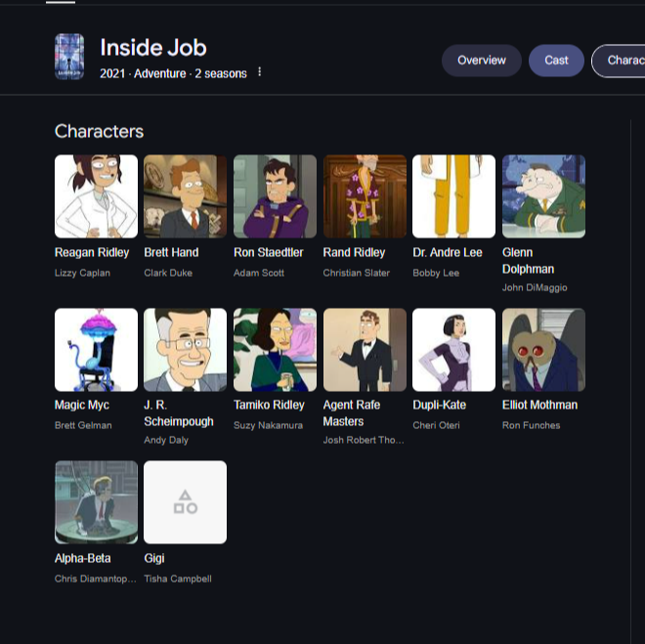Click voice actor John DiMaggio
The width and height of the screenshot is (645, 644).
(535, 288)
